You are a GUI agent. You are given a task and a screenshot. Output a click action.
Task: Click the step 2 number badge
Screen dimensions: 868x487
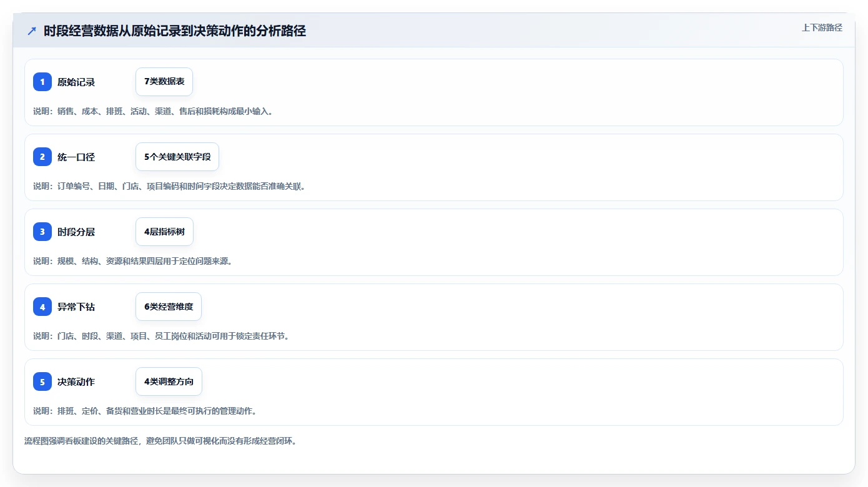[x=42, y=157]
